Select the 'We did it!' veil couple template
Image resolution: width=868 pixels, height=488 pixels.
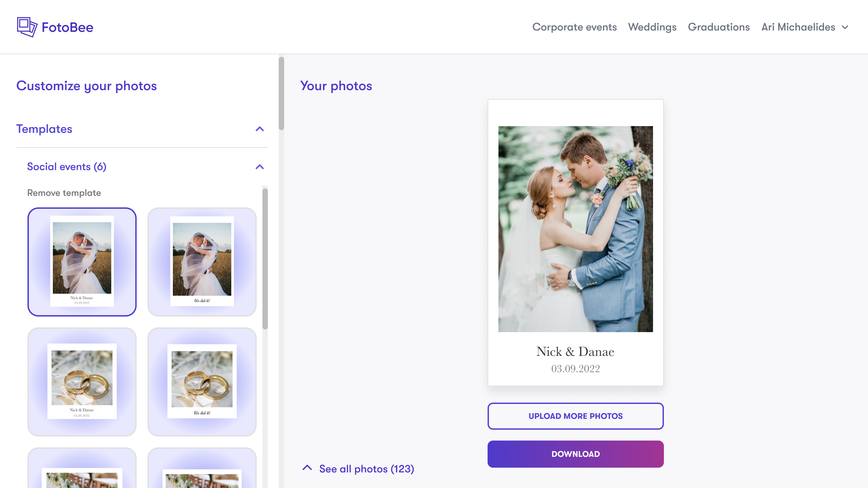click(x=202, y=262)
